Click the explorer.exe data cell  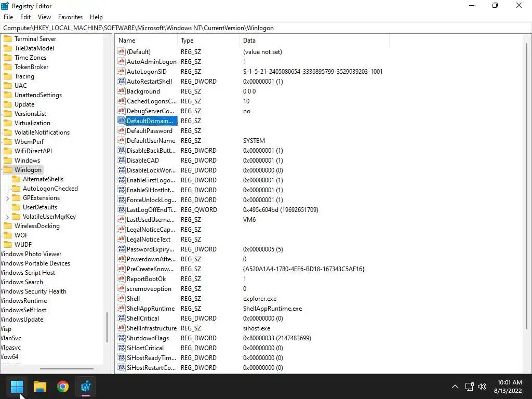[260, 299]
